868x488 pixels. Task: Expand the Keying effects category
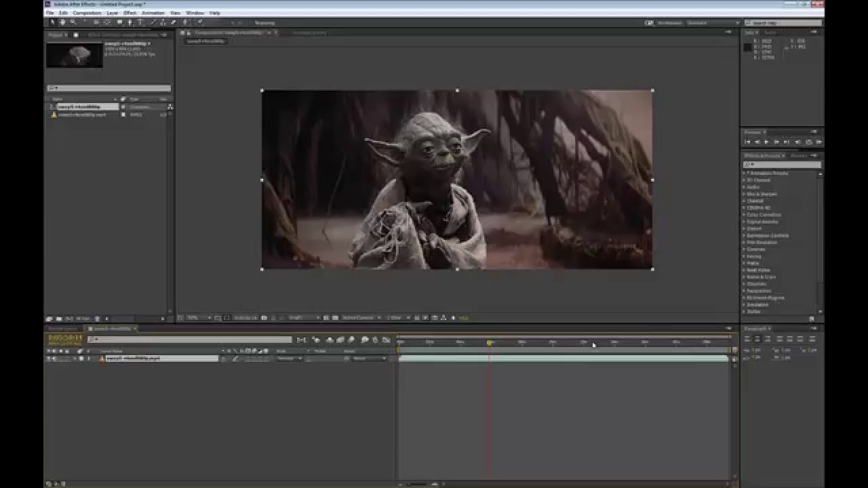point(744,256)
